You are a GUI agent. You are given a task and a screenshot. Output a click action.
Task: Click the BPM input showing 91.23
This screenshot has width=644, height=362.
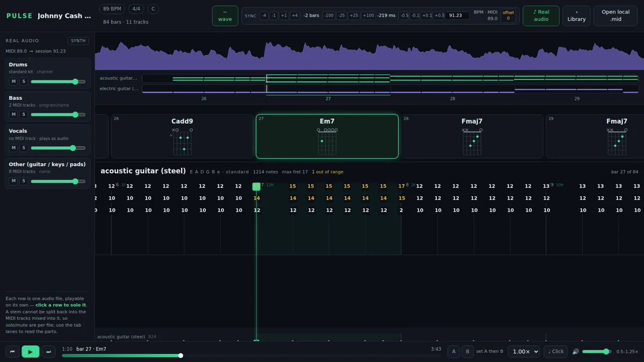[x=457, y=16]
